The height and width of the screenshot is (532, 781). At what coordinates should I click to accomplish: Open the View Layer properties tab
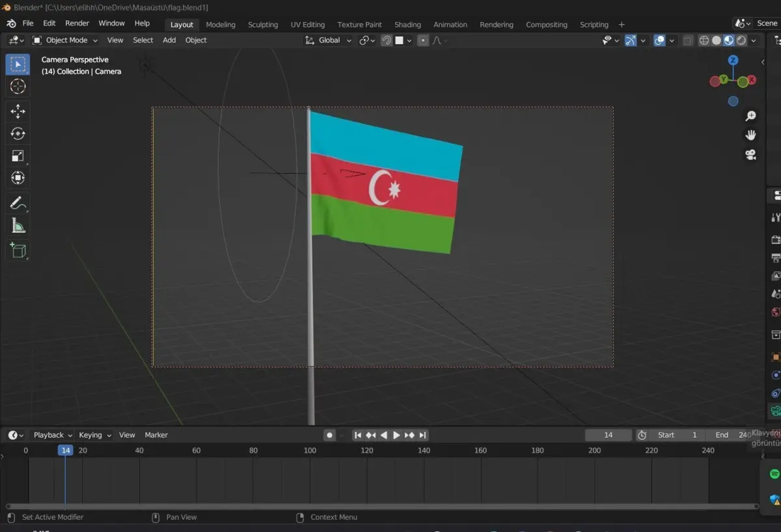click(774, 276)
